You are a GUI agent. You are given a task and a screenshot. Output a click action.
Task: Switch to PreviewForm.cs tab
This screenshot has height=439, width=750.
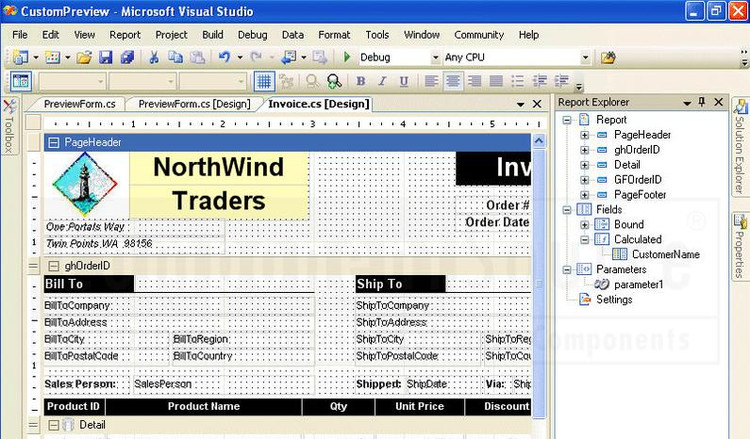[x=79, y=104]
